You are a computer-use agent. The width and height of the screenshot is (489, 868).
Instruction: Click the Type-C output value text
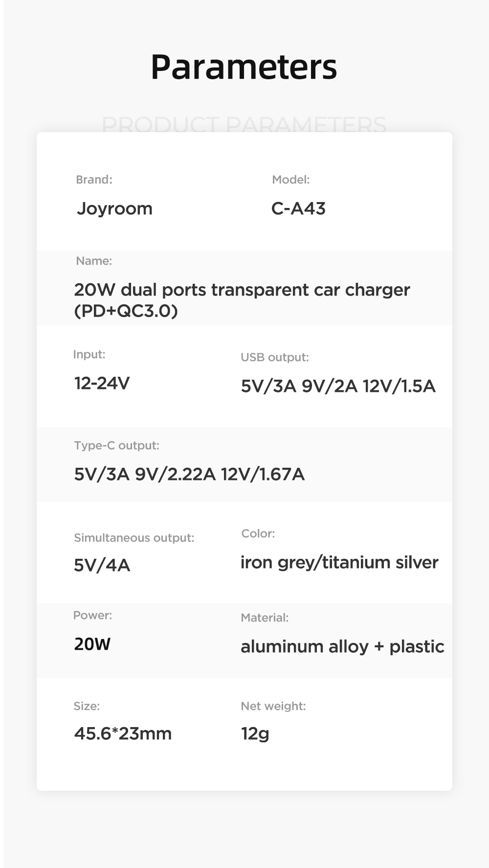[189, 474]
